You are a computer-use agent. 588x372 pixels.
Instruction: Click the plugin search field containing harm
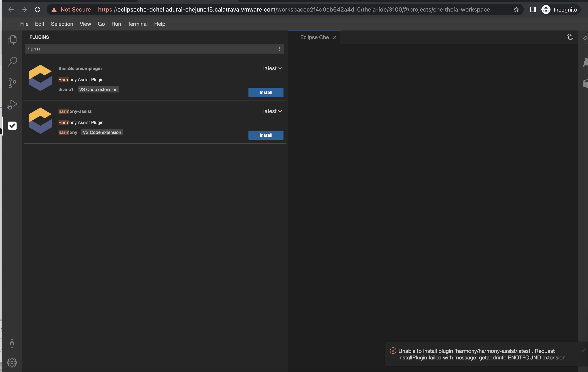pos(146,49)
